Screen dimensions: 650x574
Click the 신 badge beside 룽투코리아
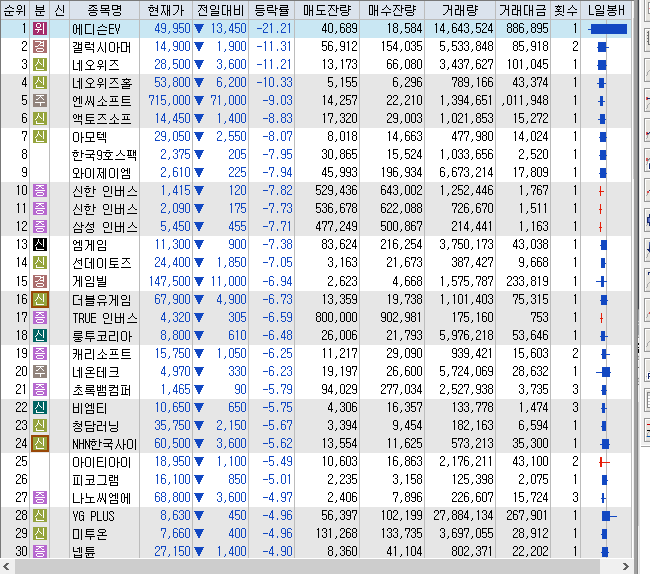(40, 335)
